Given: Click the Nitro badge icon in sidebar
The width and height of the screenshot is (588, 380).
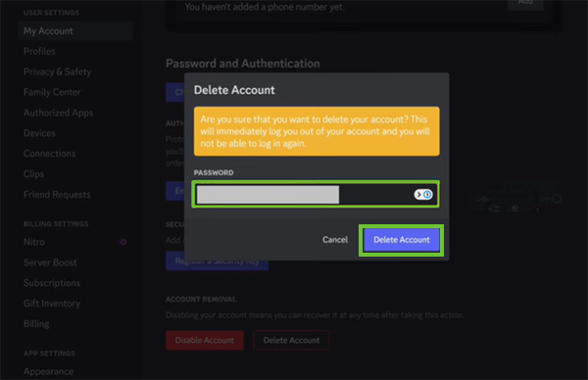Looking at the screenshot, I should 123,242.
